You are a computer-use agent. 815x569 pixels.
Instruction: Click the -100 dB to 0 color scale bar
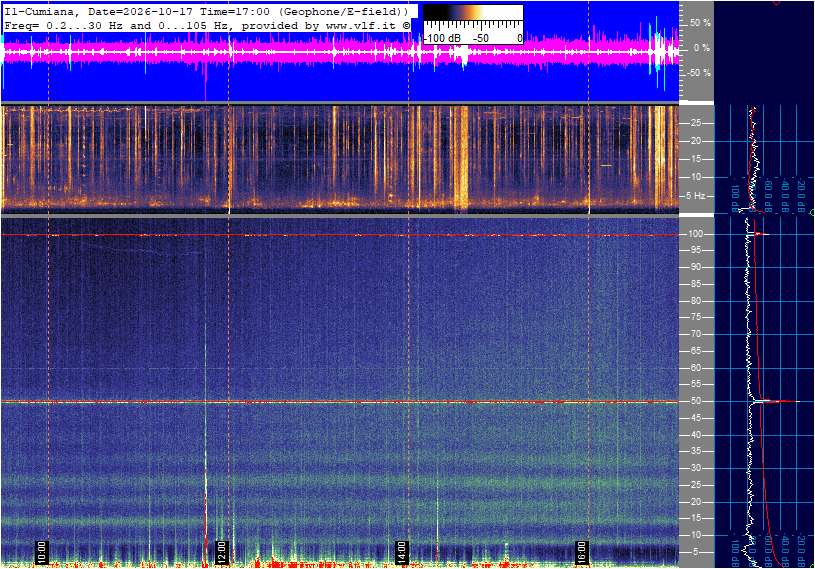coord(473,24)
